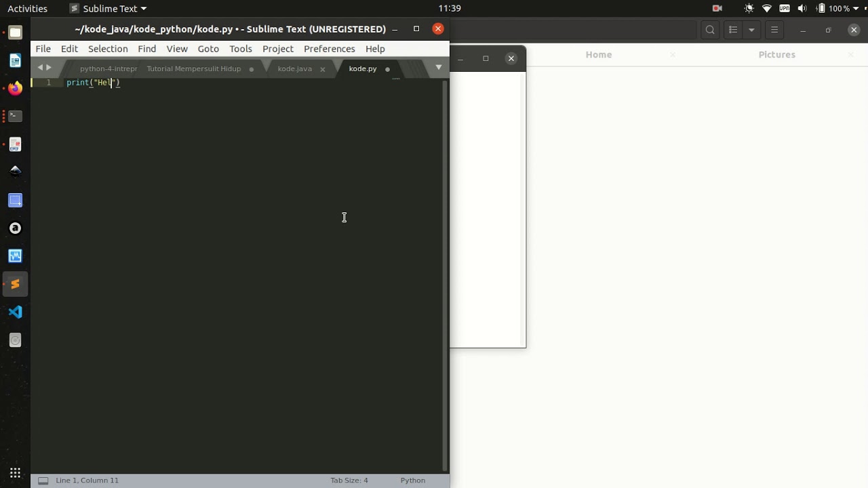Screen dimensions: 868x488
Task: Open the document viewer icon in dock
Action: point(15,144)
